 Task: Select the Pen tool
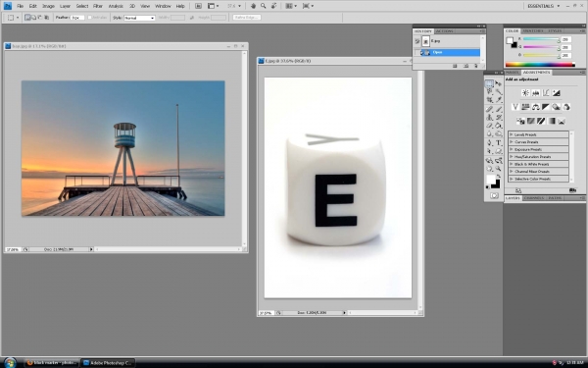tap(489, 143)
